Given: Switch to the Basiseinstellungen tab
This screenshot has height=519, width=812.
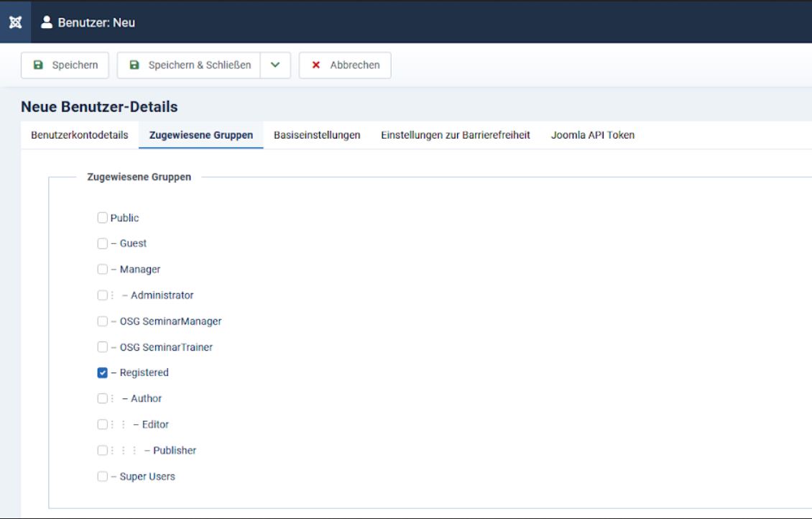Looking at the screenshot, I should click(317, 135).
